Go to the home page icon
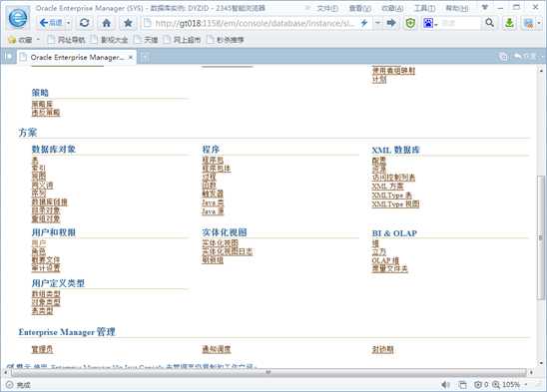Image resolution: width=547 pixels, height=392 pixels. pos(107,23)
